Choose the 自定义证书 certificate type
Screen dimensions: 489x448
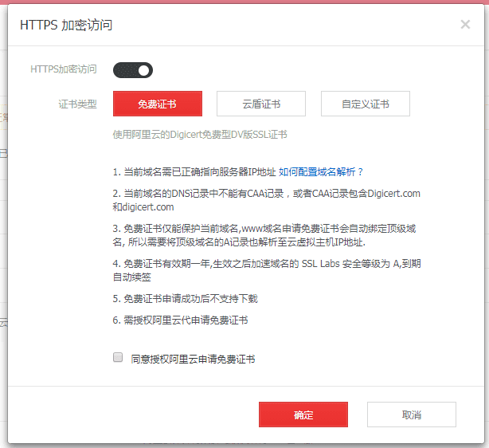tap(366, 104)
